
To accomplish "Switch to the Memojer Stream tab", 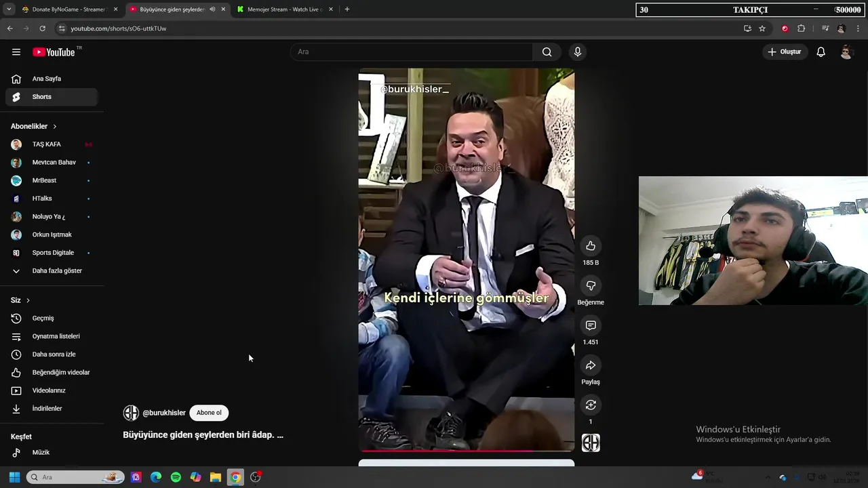I will 285,9.
